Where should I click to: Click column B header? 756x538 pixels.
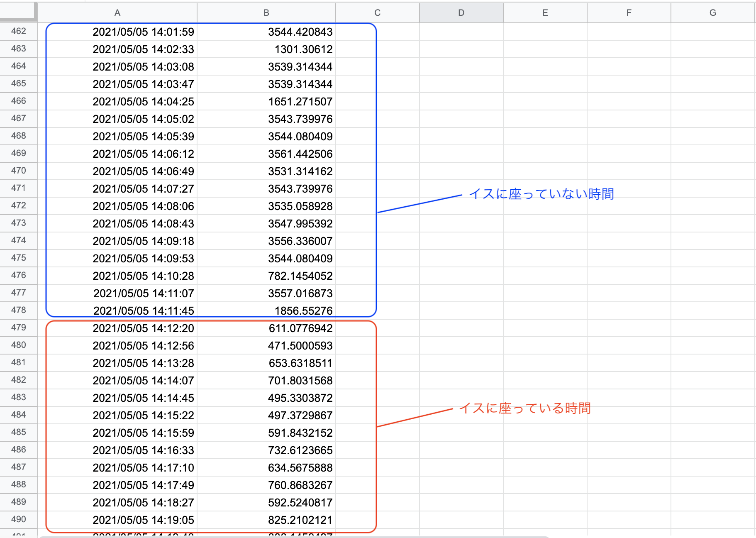(x=266, y=13)
